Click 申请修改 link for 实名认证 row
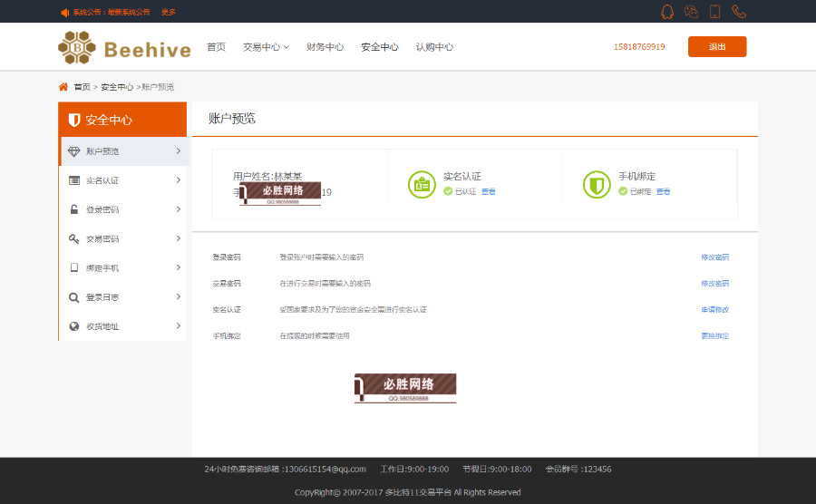 tap(715, 309)
